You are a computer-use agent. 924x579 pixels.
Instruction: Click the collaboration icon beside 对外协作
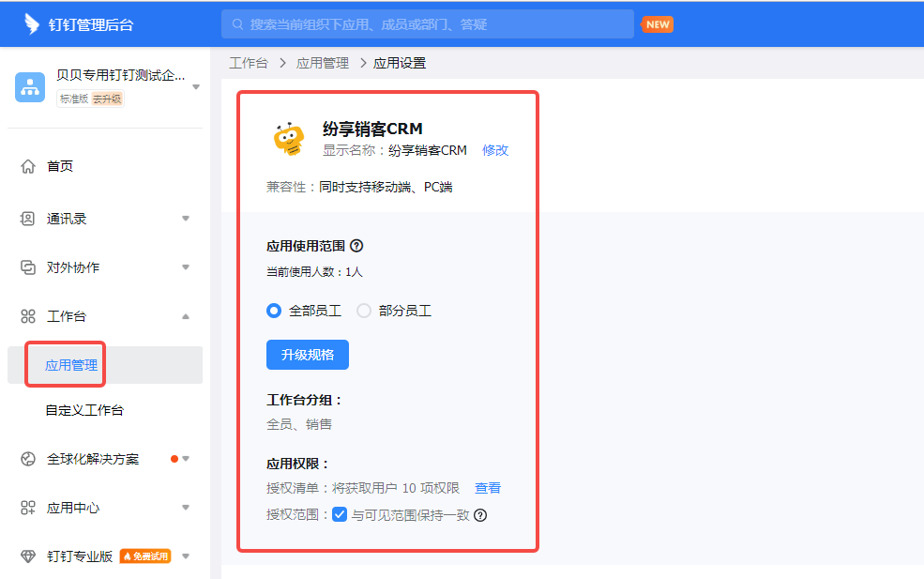(28, 267)
